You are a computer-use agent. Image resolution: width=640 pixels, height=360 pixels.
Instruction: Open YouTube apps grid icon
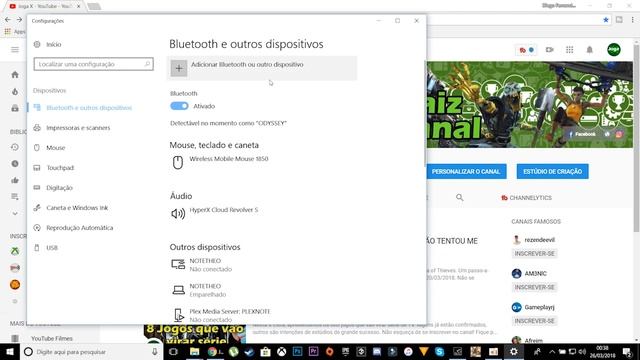pyautogui.click(x=569, y=50)
